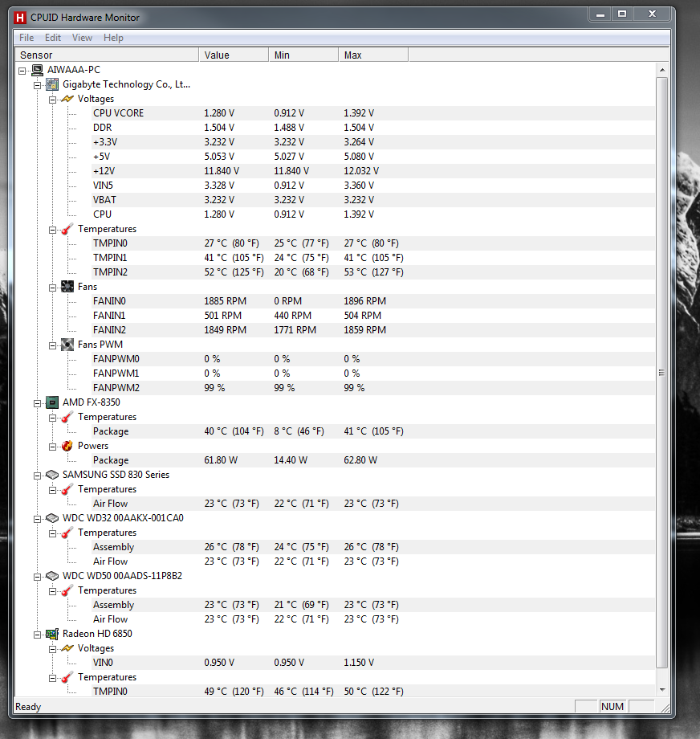
Task: Click the Fans PWM category icon
Action: point(67,345)
